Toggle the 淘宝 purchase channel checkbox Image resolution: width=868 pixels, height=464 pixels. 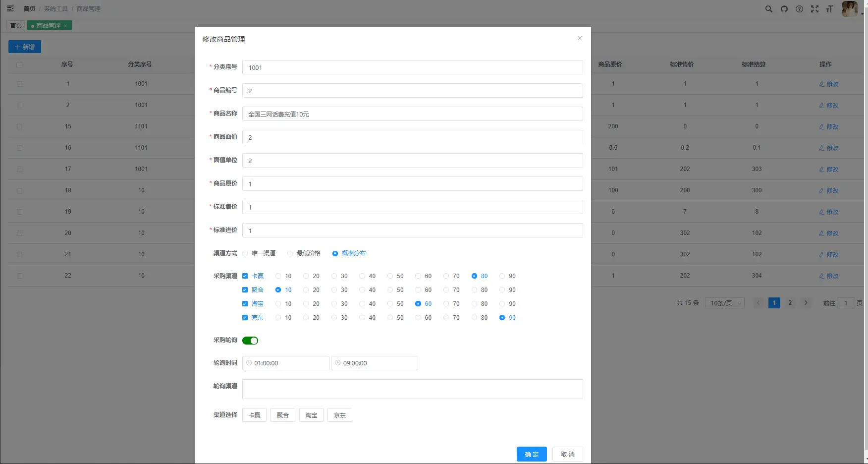point(245,304)
